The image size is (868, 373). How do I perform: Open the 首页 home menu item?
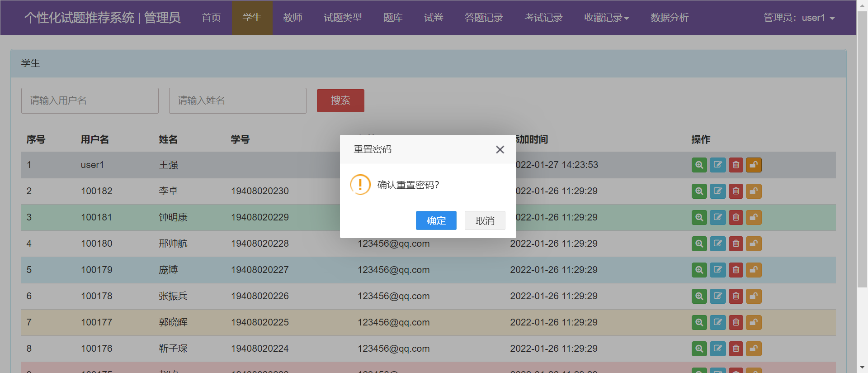(212, 18)
